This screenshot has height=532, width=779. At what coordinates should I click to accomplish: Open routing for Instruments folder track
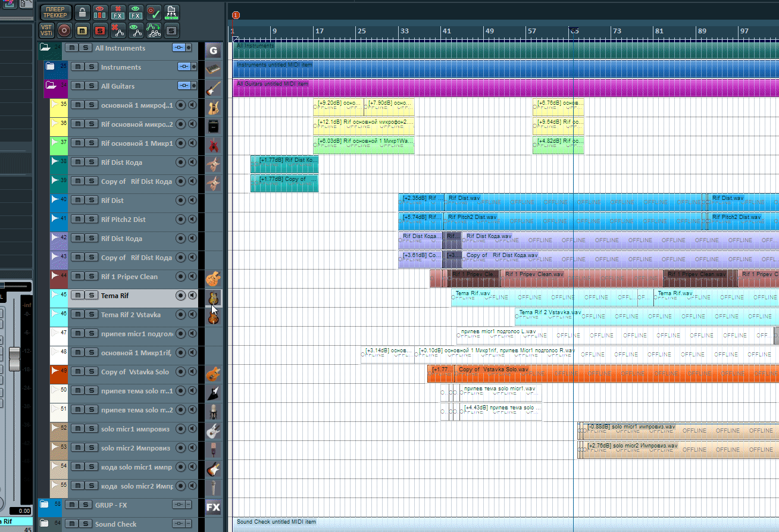[x=184, y=67]
